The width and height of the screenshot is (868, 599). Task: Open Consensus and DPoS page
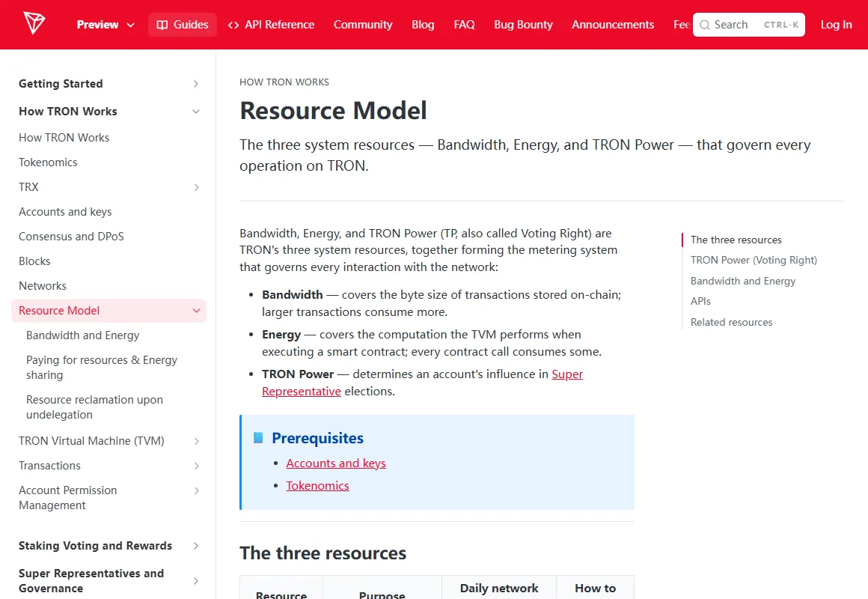(71, 237)
